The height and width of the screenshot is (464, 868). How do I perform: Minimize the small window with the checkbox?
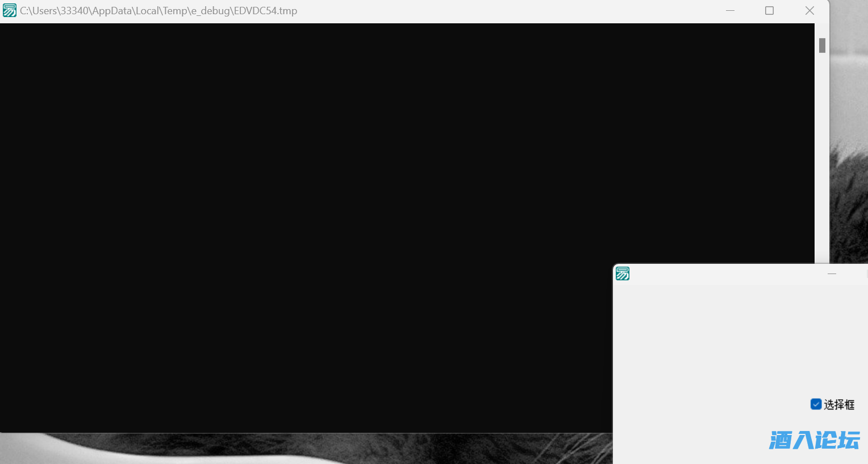832,274
